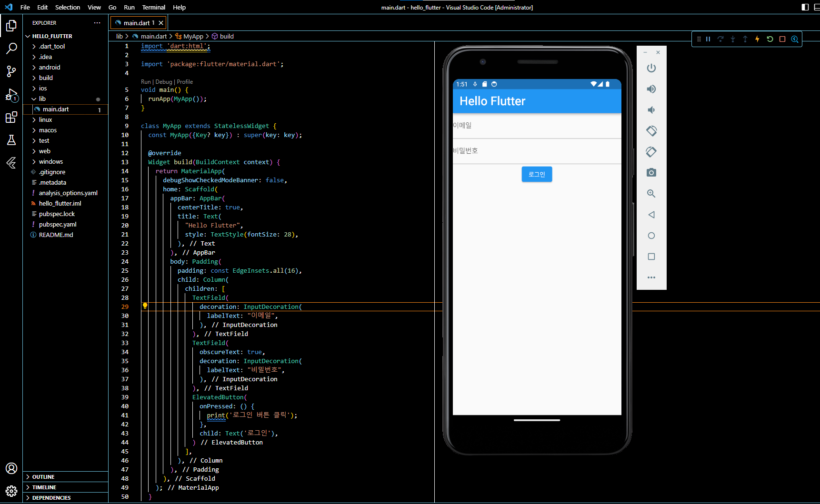The width and height of the screenshot is (820, 504).
Task: Close the main.dart tab
Action: tap(161, 23)
